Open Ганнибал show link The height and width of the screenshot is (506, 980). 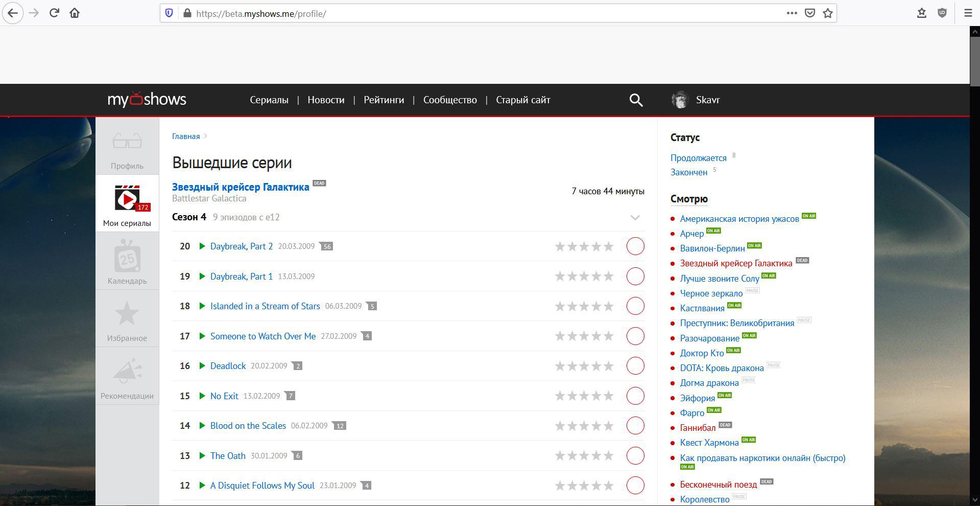click(698, 428)
